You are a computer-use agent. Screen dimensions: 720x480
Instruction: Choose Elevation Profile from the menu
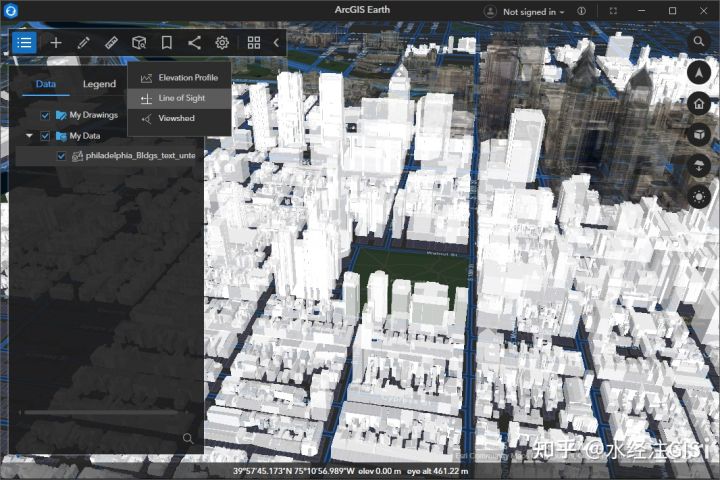click(179, 78)
